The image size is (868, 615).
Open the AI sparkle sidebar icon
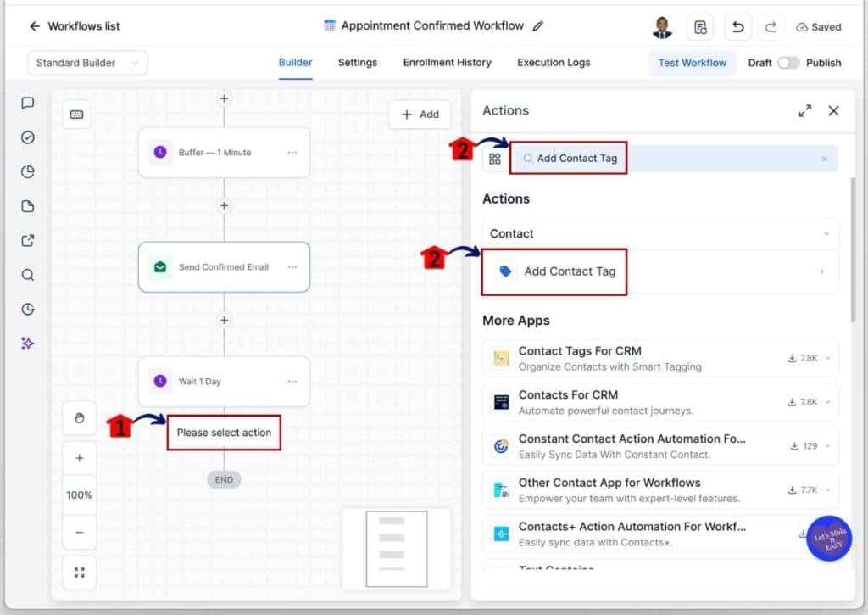point(28,344)
